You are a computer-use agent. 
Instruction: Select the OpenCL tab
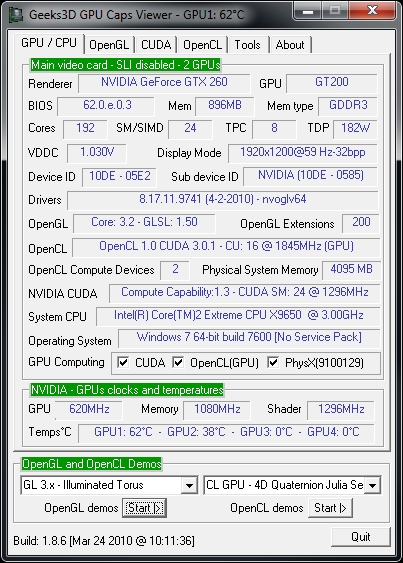[x=202, y=45]
